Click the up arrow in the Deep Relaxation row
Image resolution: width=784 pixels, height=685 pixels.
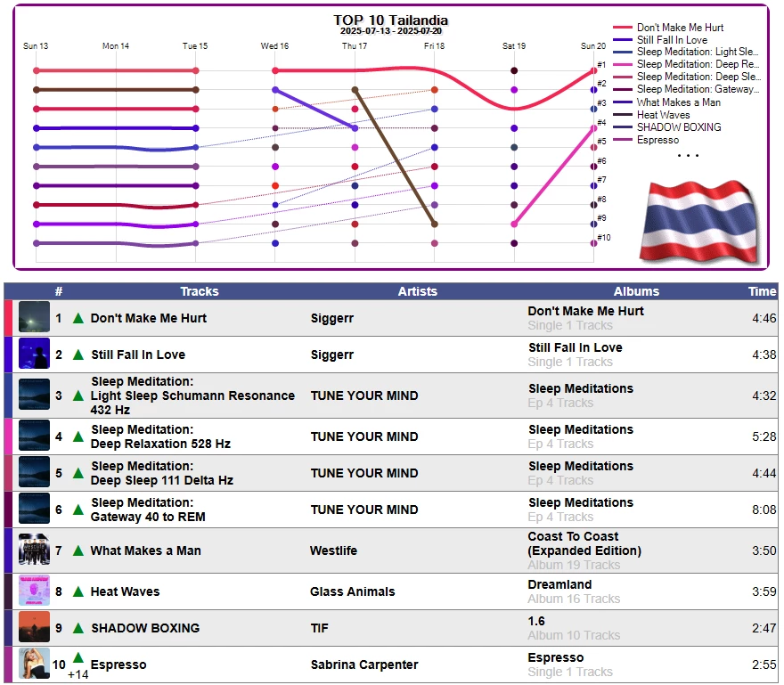pyautogui.click(x=78, y=436)
